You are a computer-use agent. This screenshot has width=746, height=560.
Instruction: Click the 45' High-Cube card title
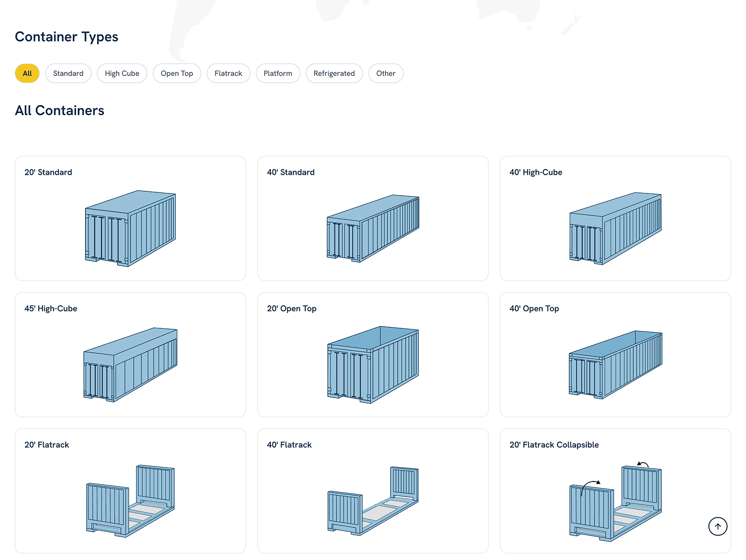51,308
